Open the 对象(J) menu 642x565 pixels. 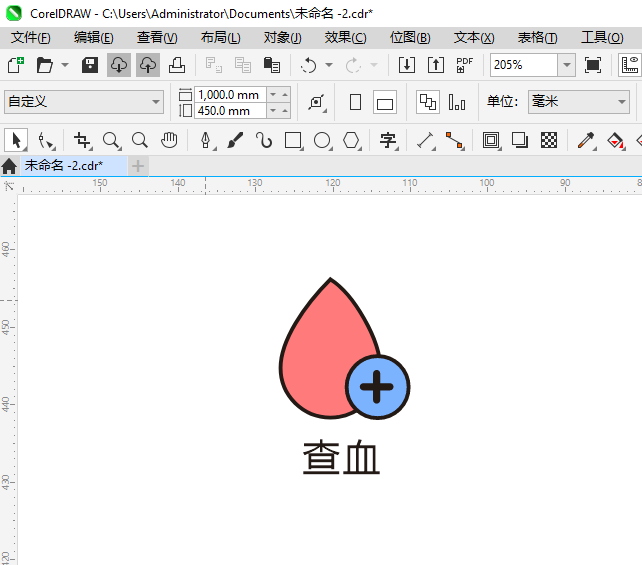click(x=283, y=38)
